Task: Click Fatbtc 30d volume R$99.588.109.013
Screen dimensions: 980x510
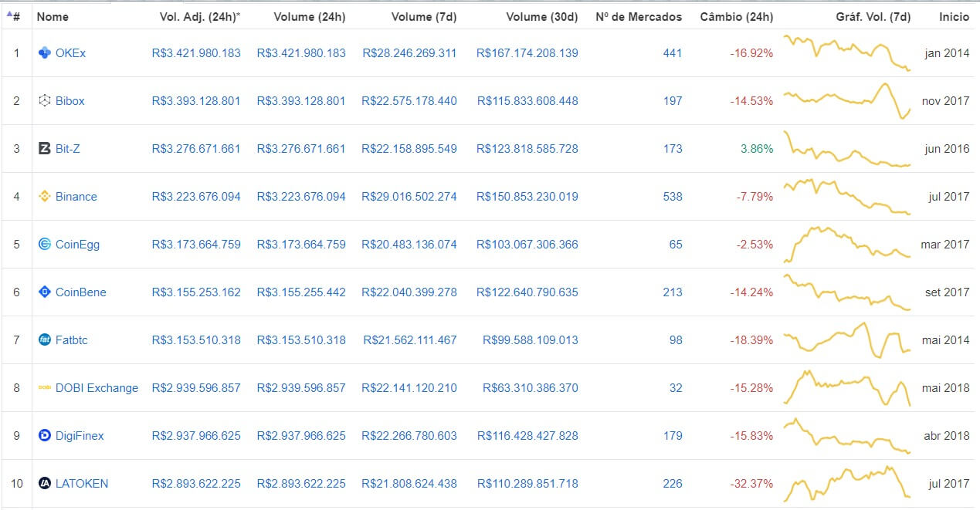Action: (531, 339)
